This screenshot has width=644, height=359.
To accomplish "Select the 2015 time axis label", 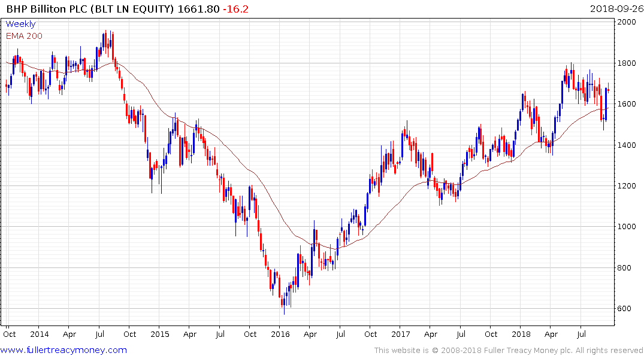I will 160,334.
